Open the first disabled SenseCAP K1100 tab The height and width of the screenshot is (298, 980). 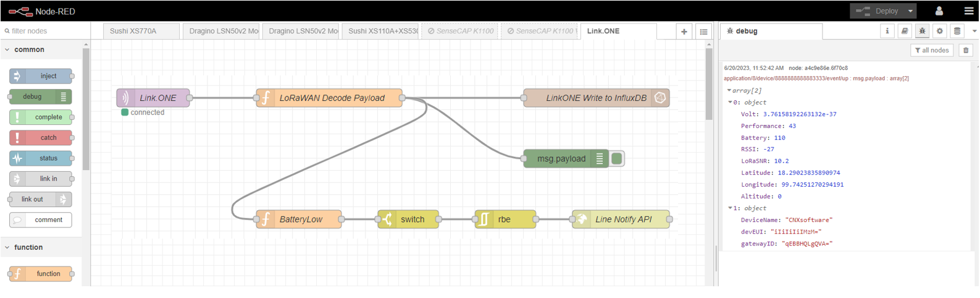pyautogui.click(x=461, y=31)
